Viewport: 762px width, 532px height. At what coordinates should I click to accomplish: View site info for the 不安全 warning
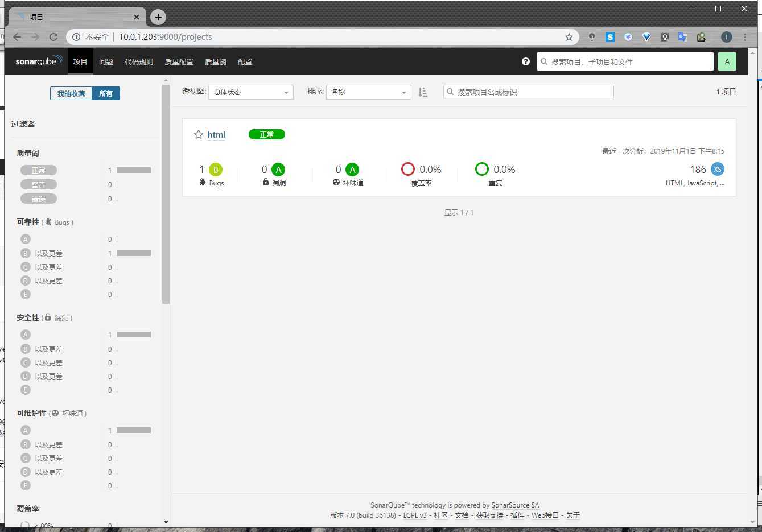click(92, 37)
